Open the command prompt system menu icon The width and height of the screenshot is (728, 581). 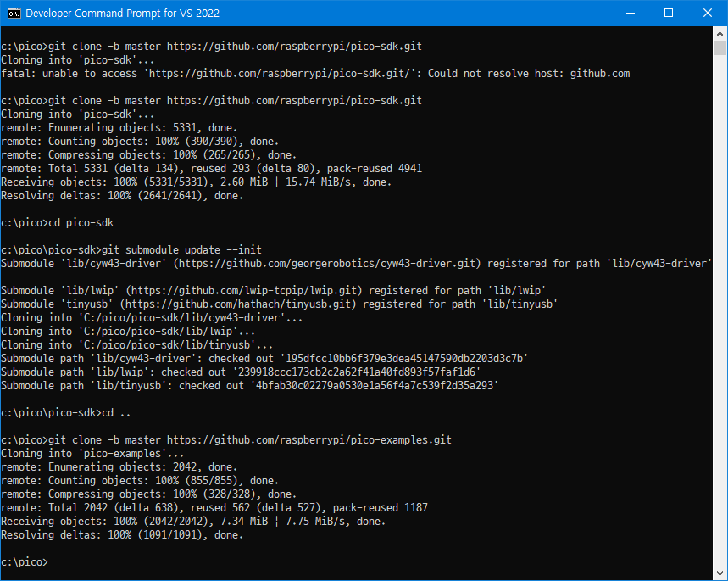(14, 13)
